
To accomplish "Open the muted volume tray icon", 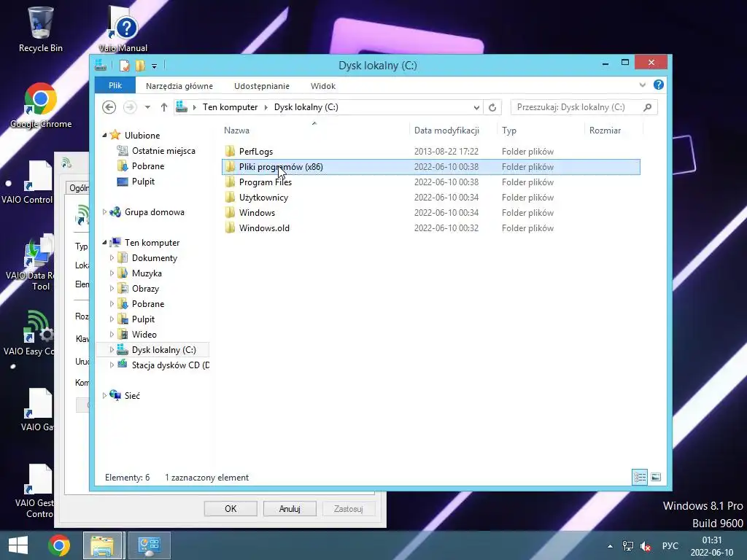I will pyautogui.click(x=646, y=546).
